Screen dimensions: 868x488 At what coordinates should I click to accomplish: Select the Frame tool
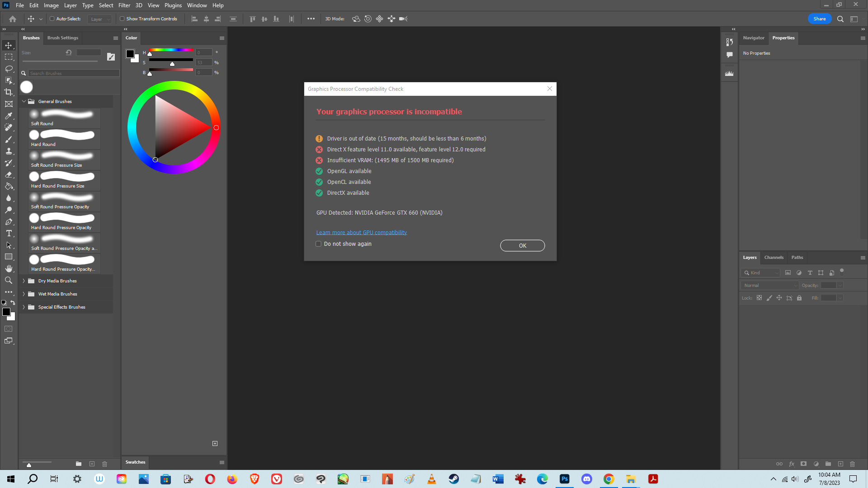9,104
